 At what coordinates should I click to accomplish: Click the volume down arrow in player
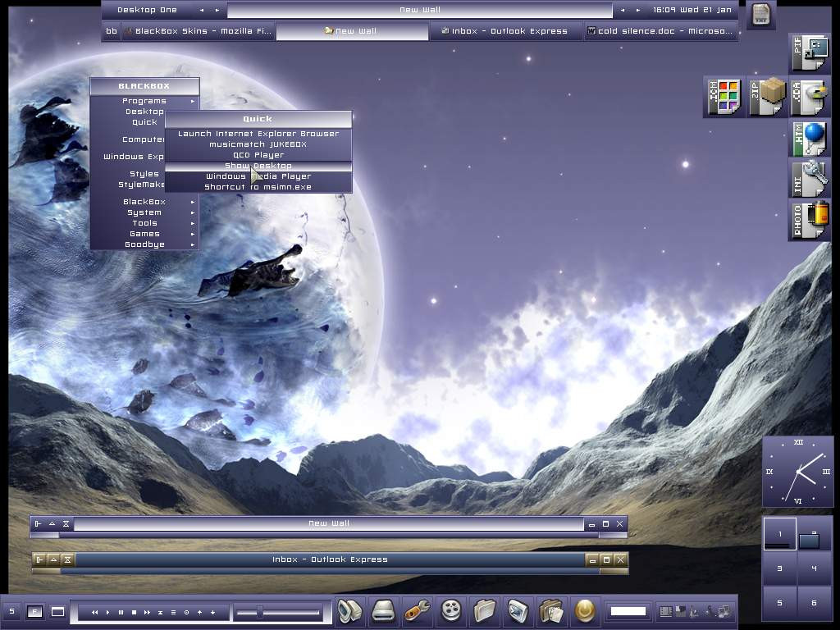click(x=212, y=612)
